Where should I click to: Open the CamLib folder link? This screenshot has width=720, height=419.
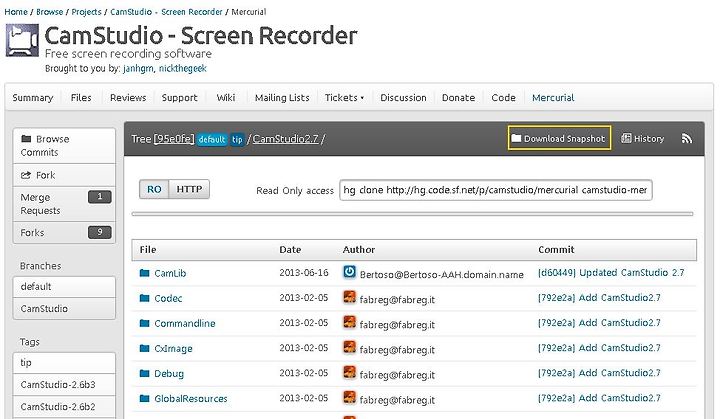[170, 273]
